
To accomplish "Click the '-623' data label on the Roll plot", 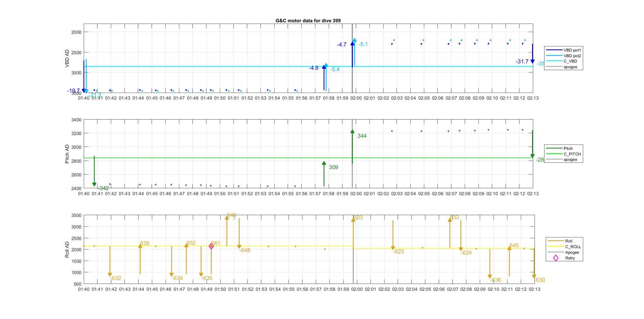I will click(398, 252).
